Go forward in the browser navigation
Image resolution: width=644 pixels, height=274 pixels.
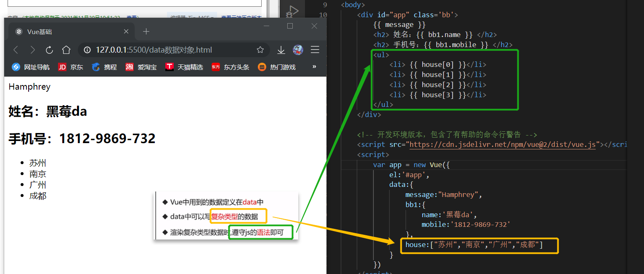pyautogui.click(x=32, y=50)
